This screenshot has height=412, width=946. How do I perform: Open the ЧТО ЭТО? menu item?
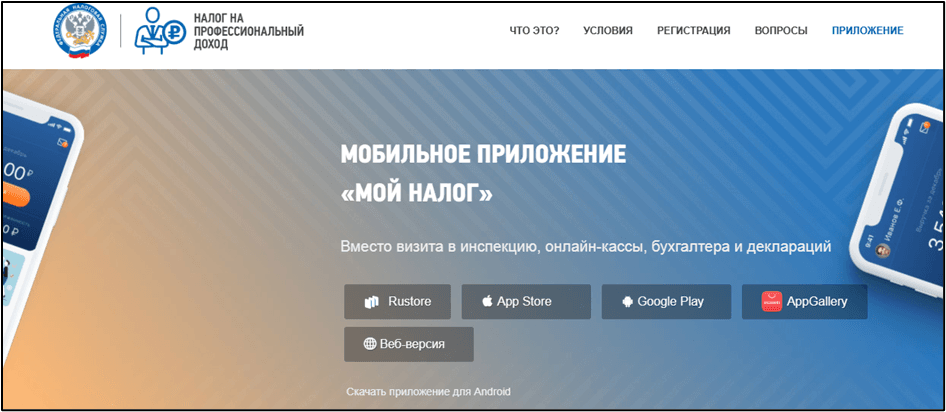click(x=534, y=31)
